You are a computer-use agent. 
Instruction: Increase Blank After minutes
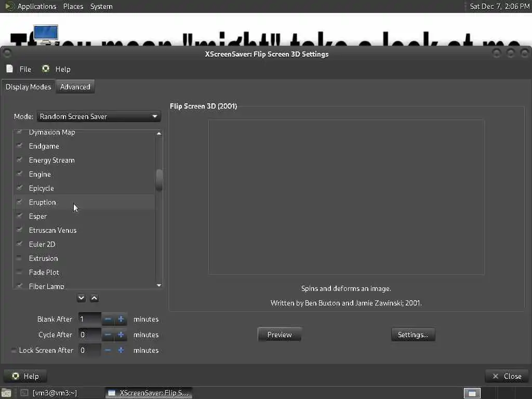[x=121, y=319]
